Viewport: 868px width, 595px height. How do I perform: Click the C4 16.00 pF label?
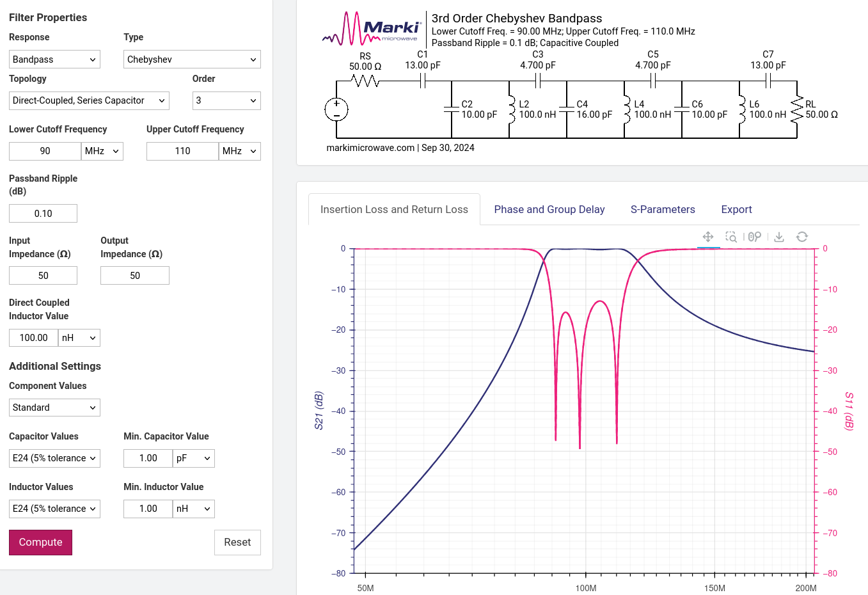(x=594, y=109)
